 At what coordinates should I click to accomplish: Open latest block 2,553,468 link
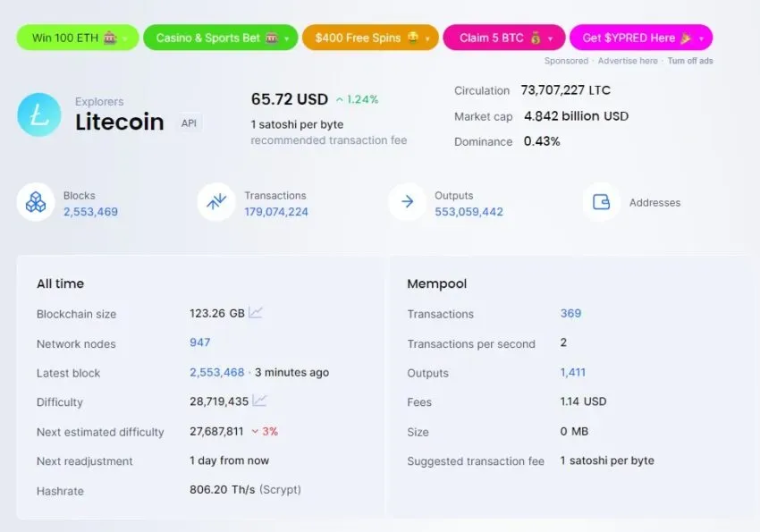[x=217, y=372]
